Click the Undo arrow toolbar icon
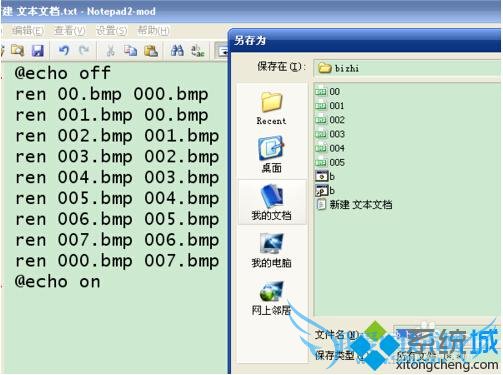This screenshot has height=375, width=503. coord(64,51)
